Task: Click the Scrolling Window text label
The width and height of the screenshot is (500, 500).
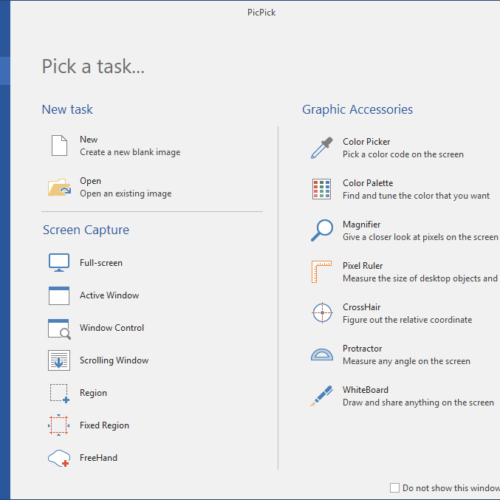Action: point(114,360)
